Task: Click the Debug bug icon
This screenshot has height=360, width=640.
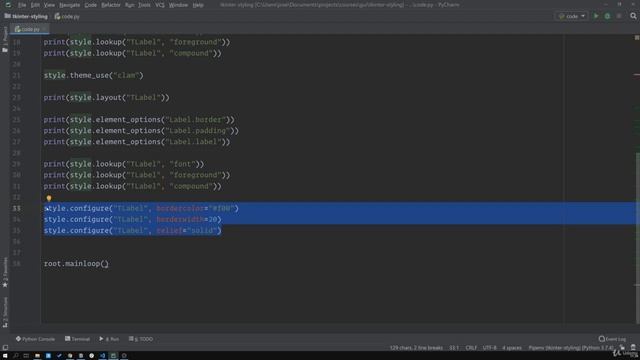Action: point(607,16)
